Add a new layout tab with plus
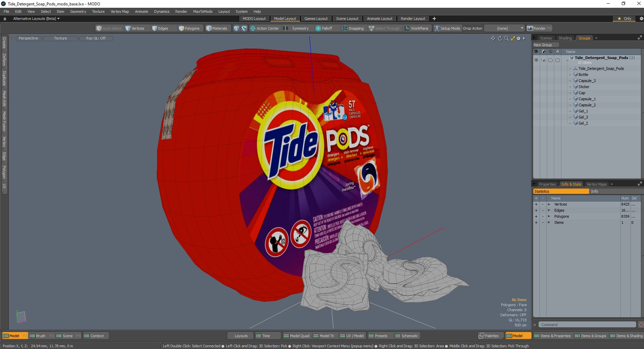Image resolution: width=644 pixels, height=349 pixels. [434, 19]
